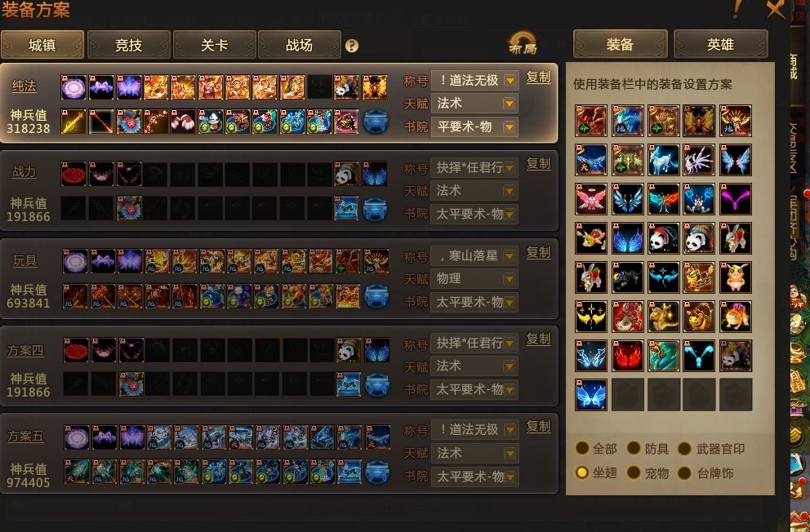Select the red glowing wings icon
This screenshot has width=810, height=532.
[x=628, y=356]
